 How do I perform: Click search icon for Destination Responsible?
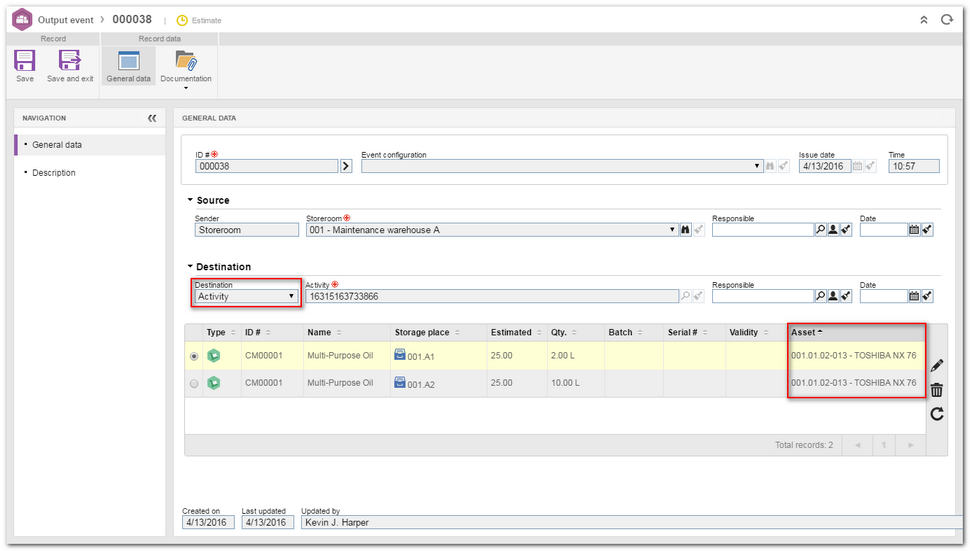click(x=820, y=296)
